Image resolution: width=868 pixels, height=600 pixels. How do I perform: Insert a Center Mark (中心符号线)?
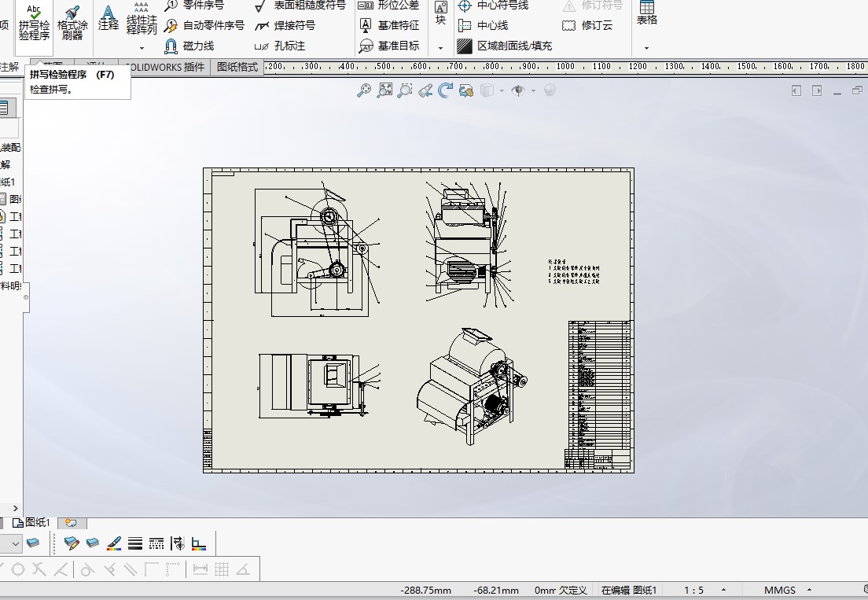point(493,6)
